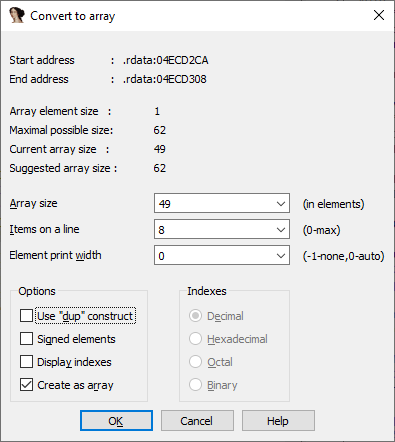Uncheck Create as array option
395x442 pixels.
point(26,384)
